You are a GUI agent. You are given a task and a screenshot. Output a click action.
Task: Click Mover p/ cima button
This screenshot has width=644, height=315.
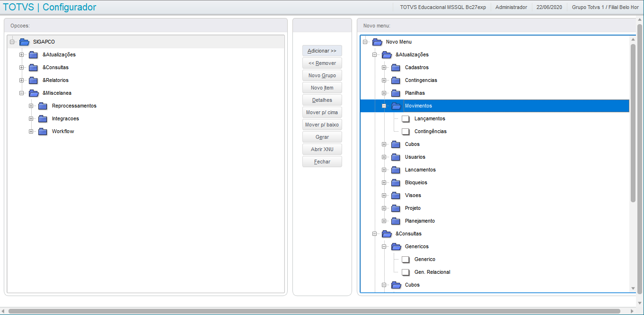click(322, 112)
